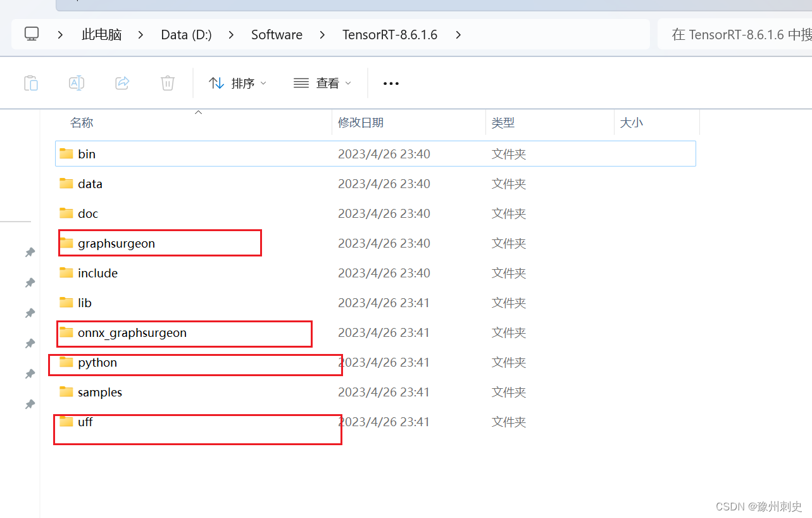This screenshot has width=812, height=518.
Task: Select the uff folder icon
Action: pyautogui.click(x=66, y=421)
